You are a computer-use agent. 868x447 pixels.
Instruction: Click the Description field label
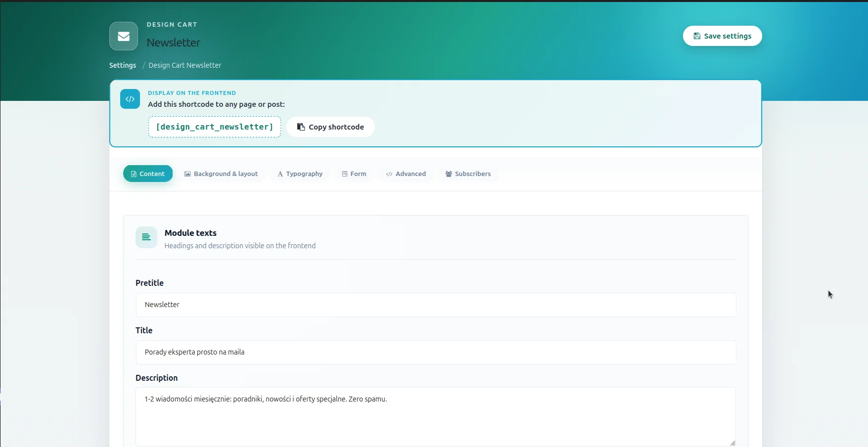(x=156, y=378)
